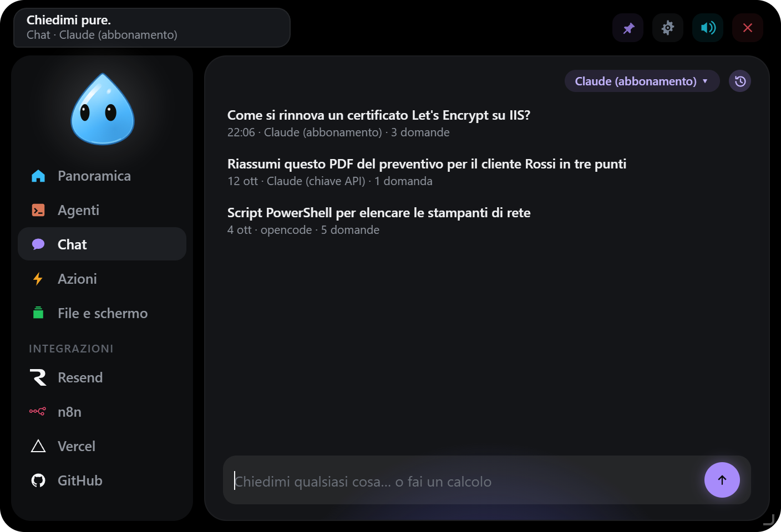Open the chat history clock icon

(x=740, y=81)
